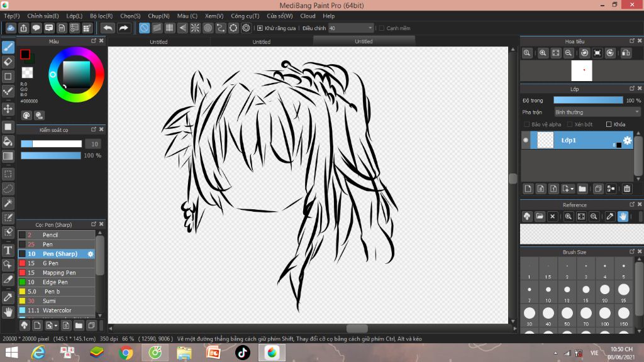Screen dimensions: 644x362
Task: Expand the add layer dropdown arrow
Action: click(572, 189)
